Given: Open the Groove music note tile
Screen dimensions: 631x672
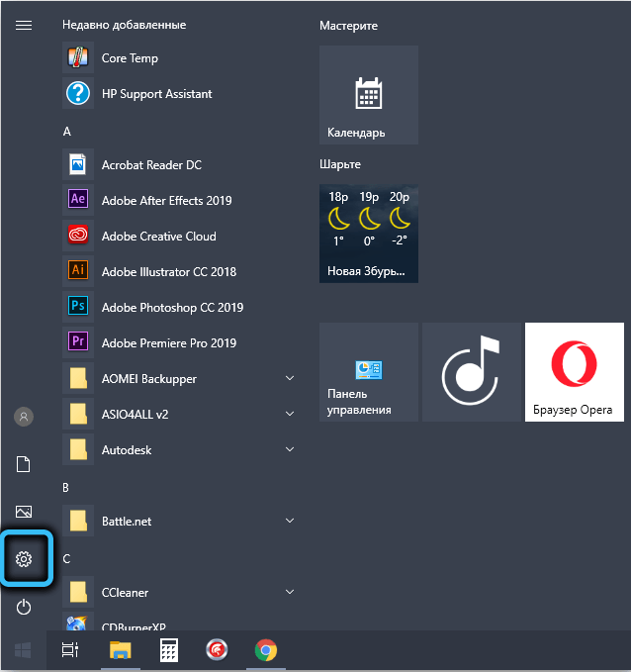Looking at the screenshot, I should click(472, 372).
